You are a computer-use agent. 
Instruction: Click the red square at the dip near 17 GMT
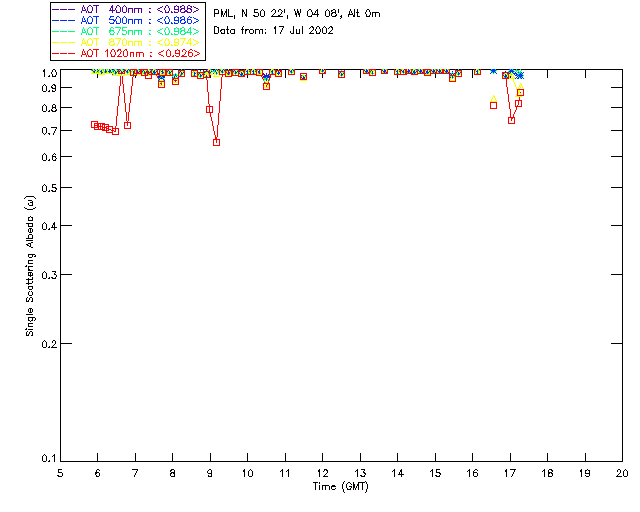[511, 120]
